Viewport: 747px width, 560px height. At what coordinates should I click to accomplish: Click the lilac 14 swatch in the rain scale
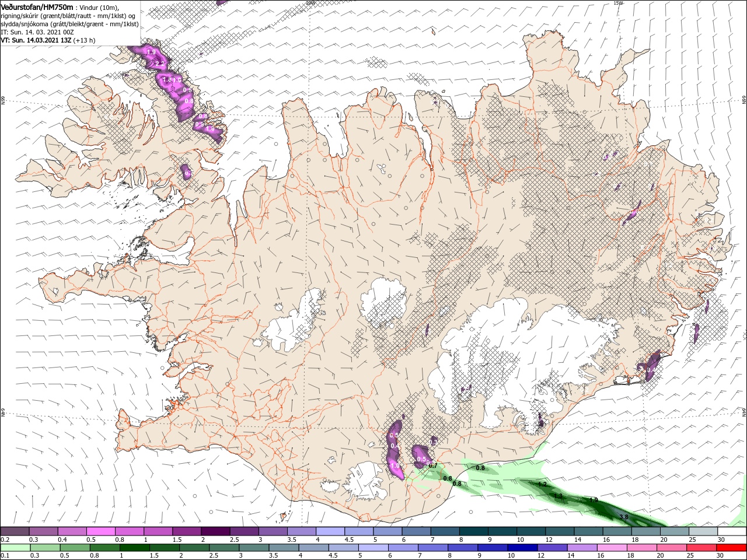pyautogui.click(x=582, y=548)
